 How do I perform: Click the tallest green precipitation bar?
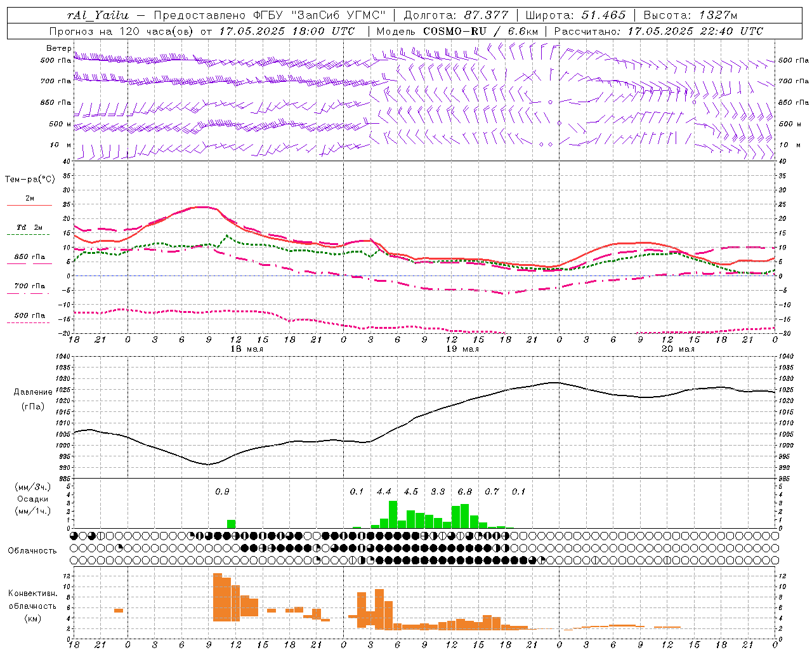coord(393,515)
